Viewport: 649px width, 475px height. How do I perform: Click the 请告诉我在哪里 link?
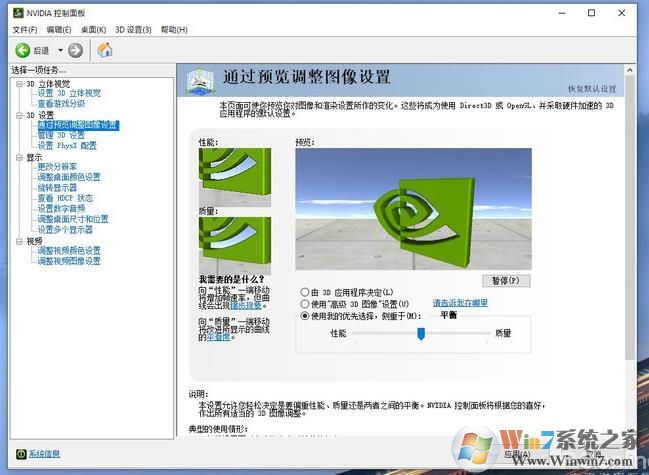point(460,303)
